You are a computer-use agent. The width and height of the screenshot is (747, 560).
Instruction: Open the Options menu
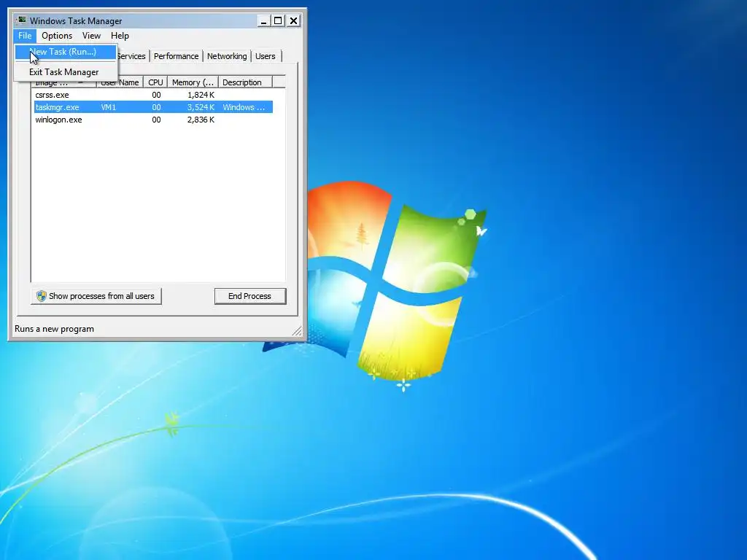(x=57, y=36)
